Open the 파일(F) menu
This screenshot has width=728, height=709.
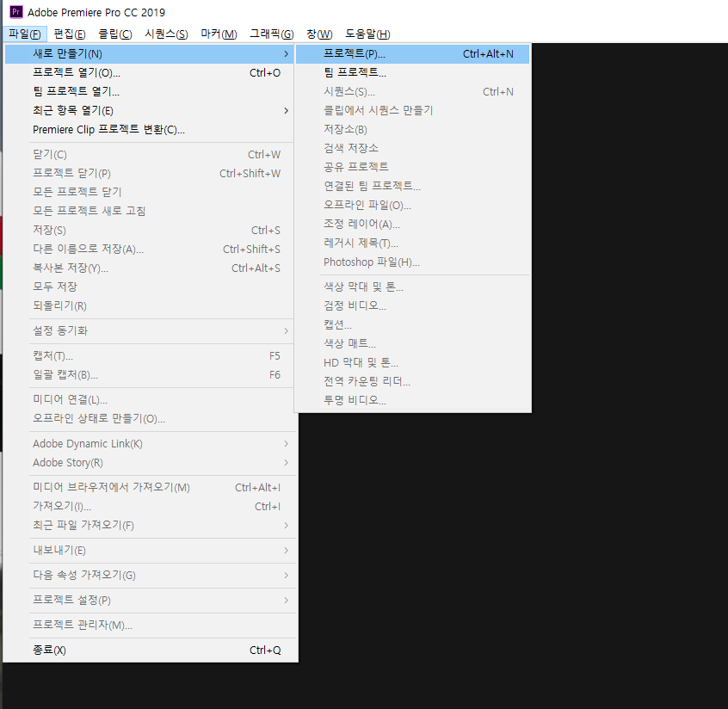click(x=25, y=34)
